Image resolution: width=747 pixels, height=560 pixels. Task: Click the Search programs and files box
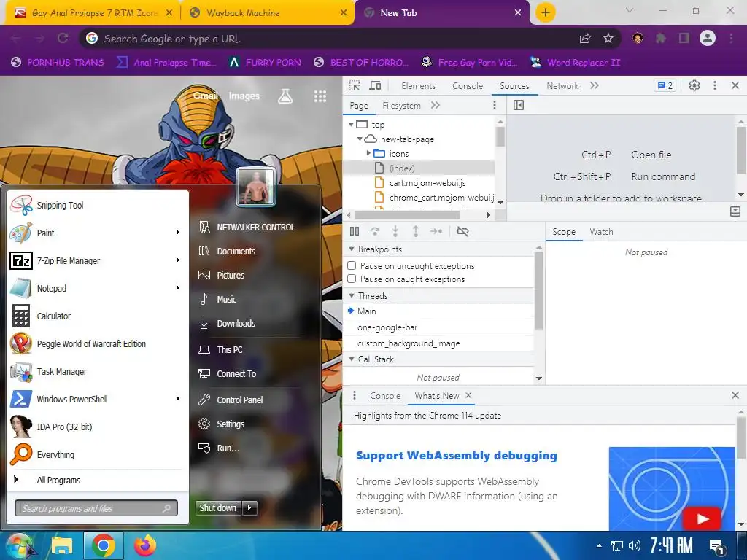click(96, 508)
